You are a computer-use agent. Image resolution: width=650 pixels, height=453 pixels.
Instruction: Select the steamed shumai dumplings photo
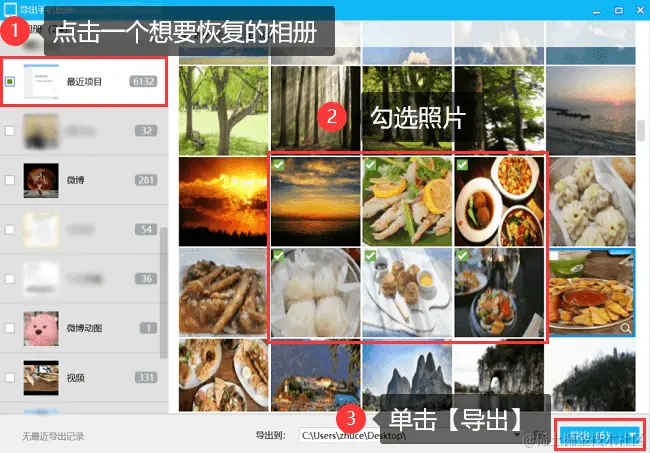point(592,201)
